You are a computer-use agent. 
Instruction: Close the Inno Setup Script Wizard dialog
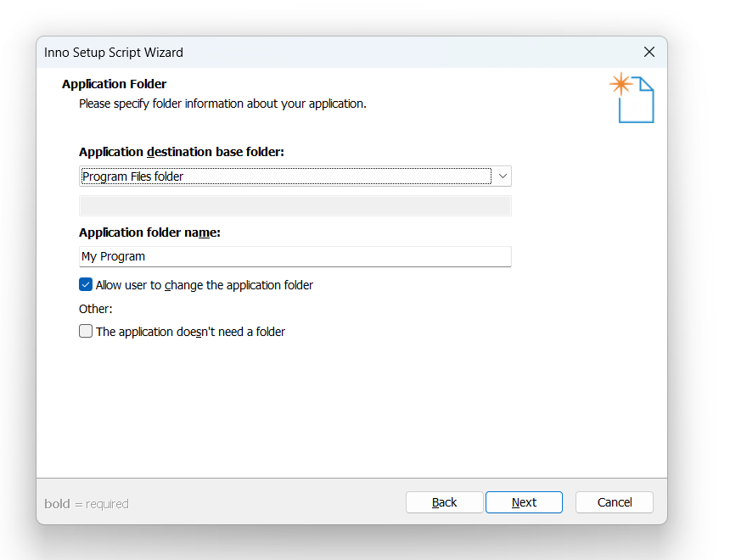pos(649,52)
